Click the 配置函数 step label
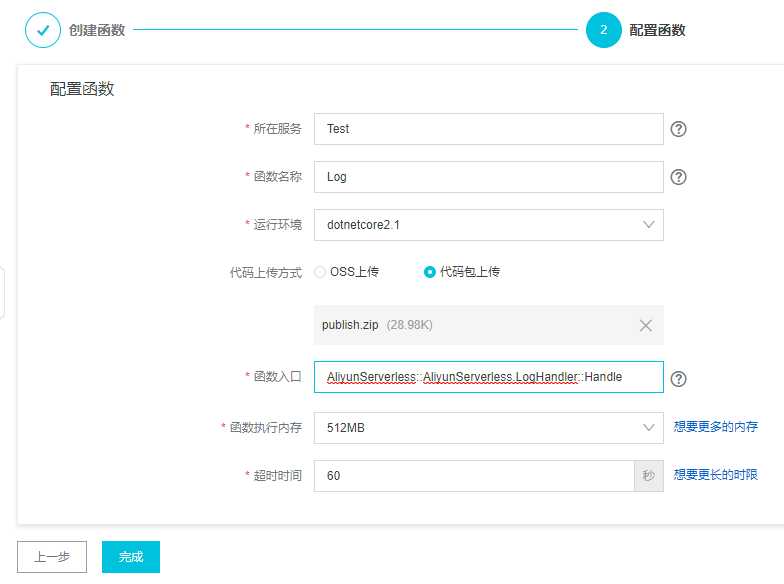Screen dimensions: 784x584 pyautogui.click(x=657, y=30)
